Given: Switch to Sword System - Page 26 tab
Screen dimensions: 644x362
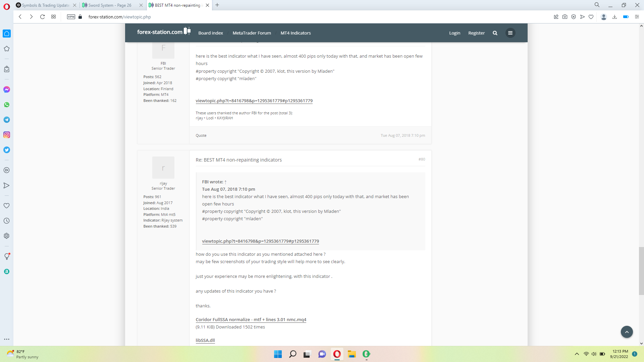Looking at the screenshot, I should 110,5.
